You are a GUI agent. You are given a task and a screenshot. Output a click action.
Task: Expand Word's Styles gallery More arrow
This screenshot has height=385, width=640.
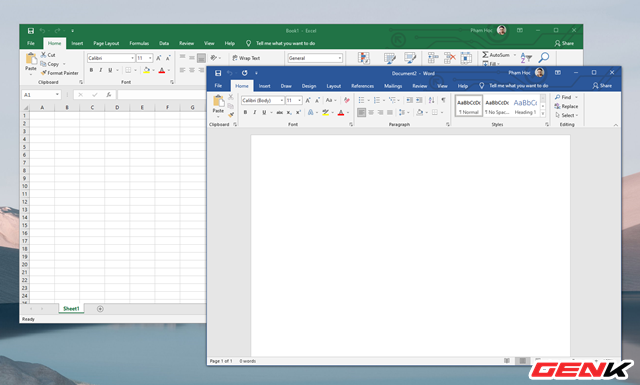(543, 114)
